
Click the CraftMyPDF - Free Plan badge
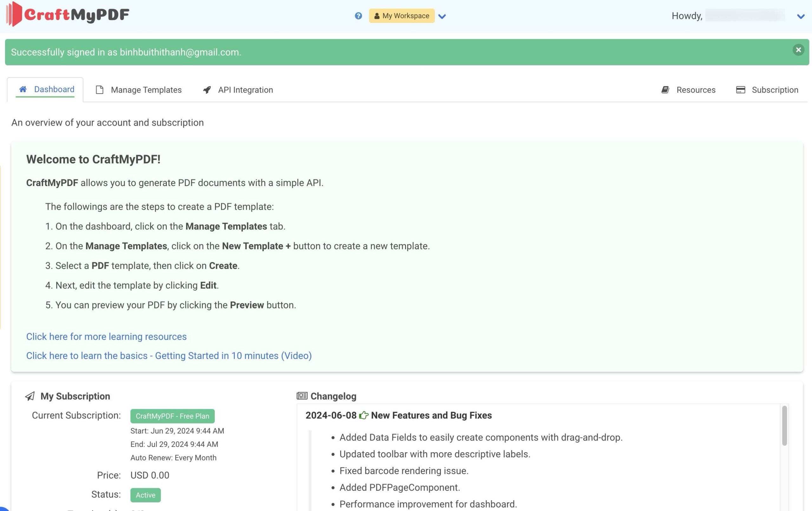coord(172,416)
